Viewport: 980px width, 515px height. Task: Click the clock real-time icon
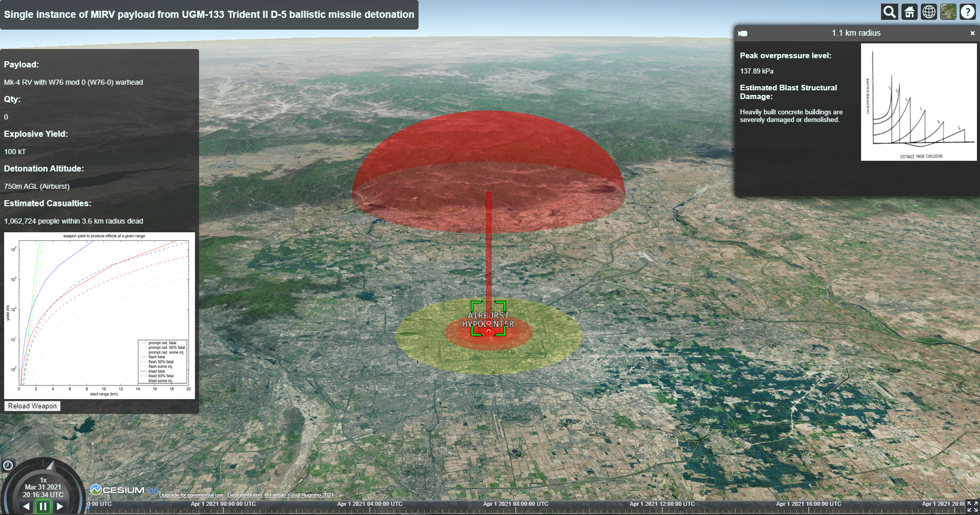[8, 465]
